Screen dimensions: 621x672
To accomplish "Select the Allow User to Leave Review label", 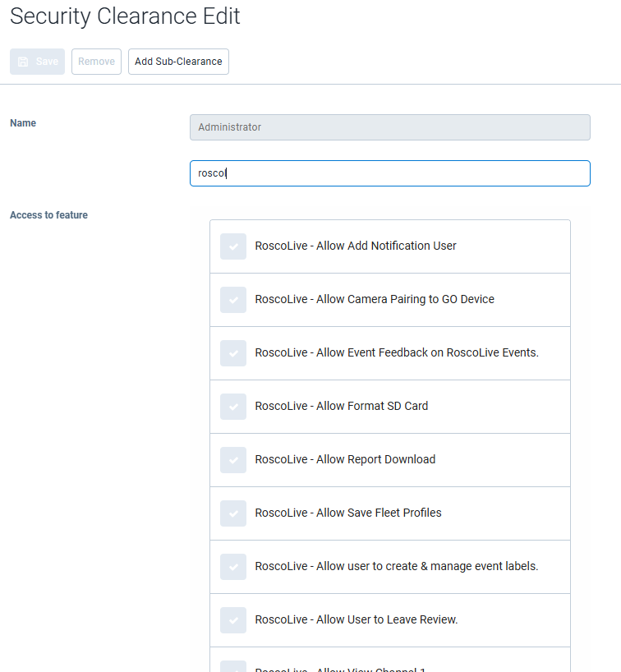I will click(x=356, y=619).
